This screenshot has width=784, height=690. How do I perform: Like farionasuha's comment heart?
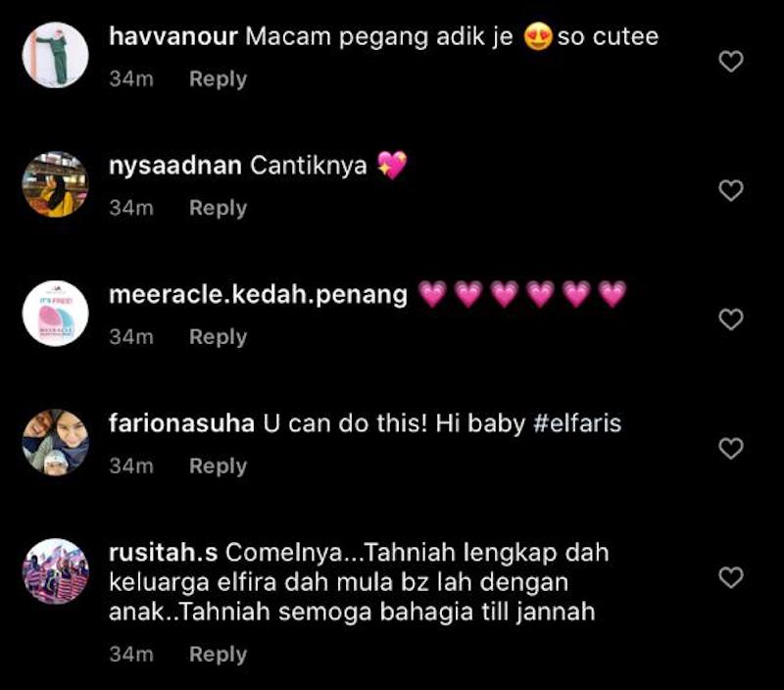tap(731, 449)
